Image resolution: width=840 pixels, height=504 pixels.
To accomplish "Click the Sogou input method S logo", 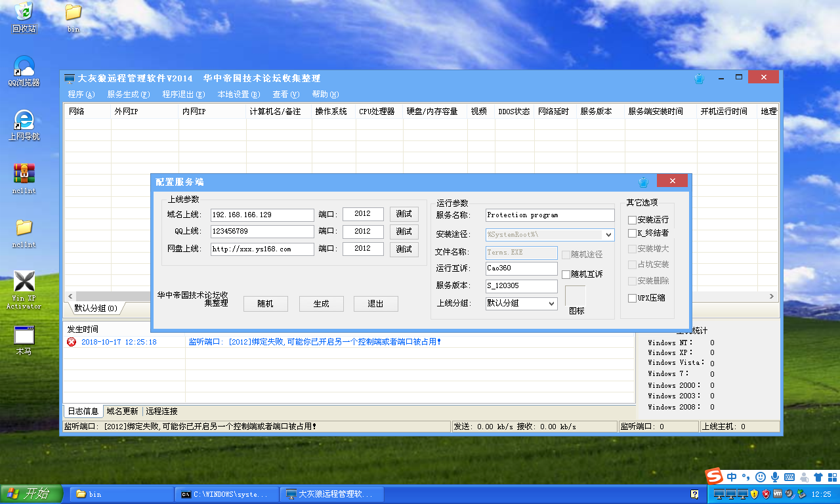I will point(714,476).
